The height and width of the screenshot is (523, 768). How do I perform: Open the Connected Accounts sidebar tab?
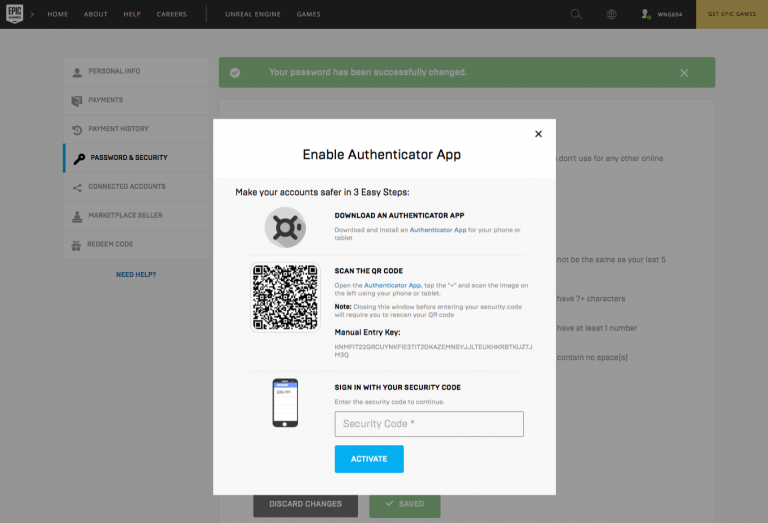point(137,187)
